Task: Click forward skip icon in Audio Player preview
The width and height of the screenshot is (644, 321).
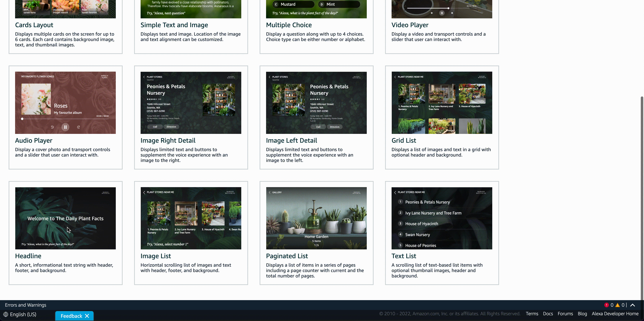Action: click(79, 127)
